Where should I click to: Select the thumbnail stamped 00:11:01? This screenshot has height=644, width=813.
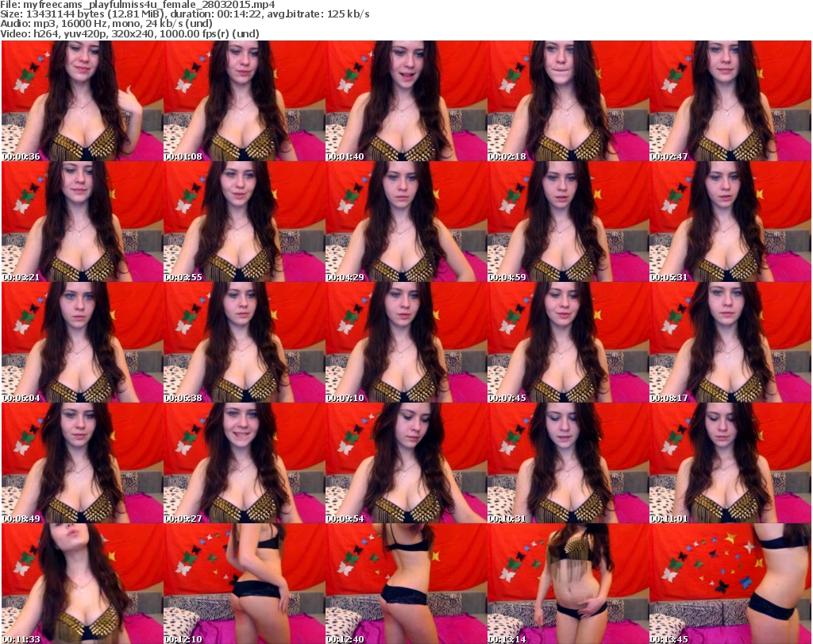click(730, 463)
